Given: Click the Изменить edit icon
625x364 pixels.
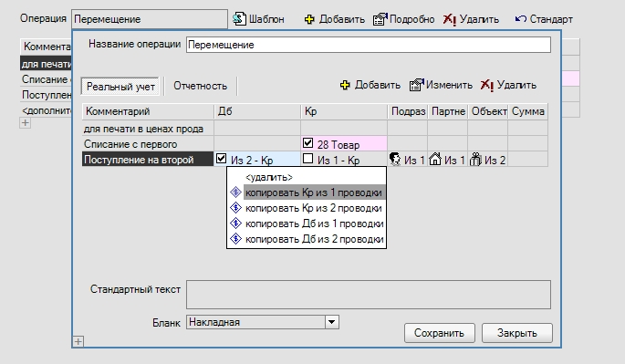Looking at the screenshot, I should pos(417,85).
